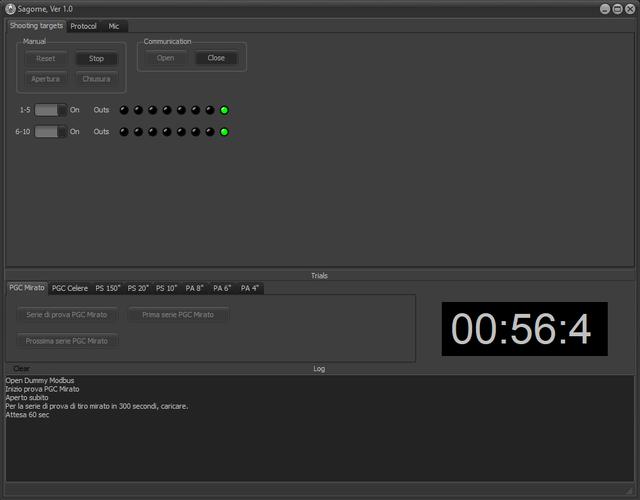Click the Apertura button

[46, 79]
